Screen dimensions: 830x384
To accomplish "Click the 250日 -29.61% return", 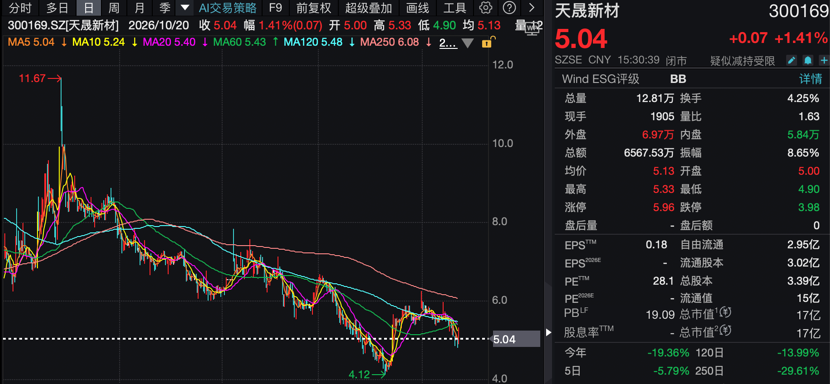I will click(x=799, y=370).
